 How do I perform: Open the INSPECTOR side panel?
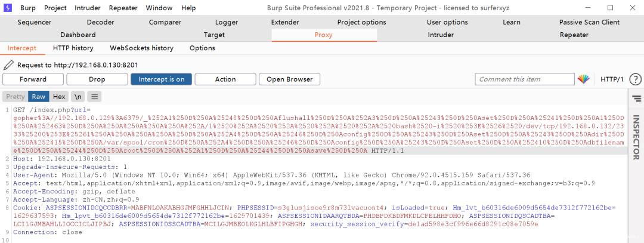tap(636, 137)
